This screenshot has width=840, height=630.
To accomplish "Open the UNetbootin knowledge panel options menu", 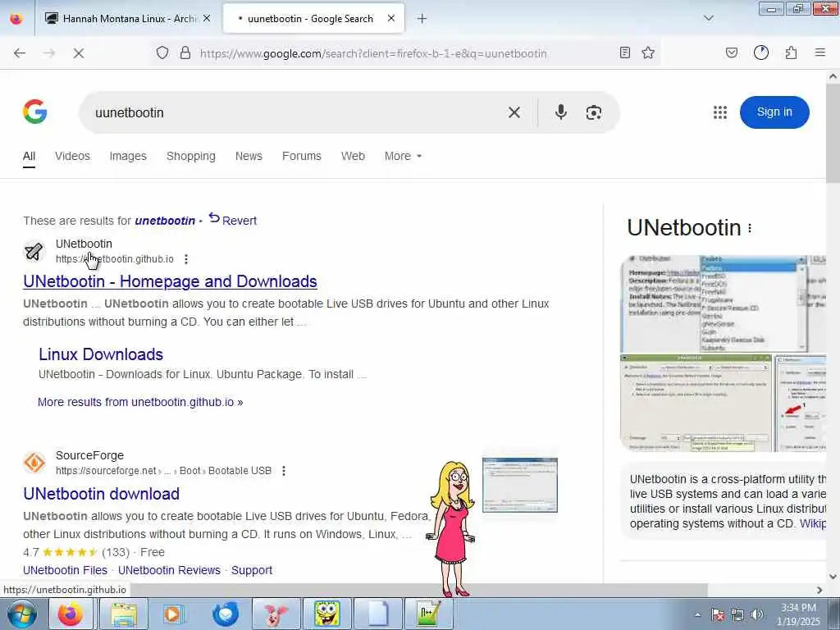I will [750, 229].
